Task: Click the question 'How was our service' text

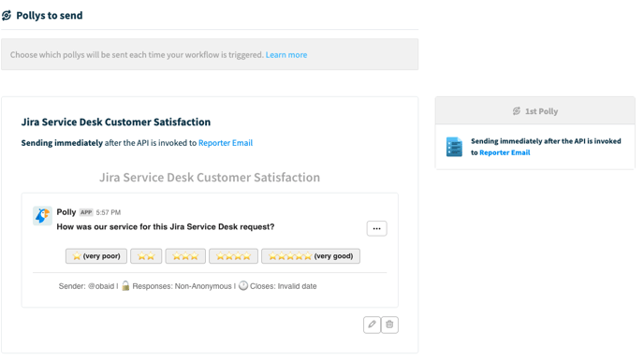Action: point(166,226)
